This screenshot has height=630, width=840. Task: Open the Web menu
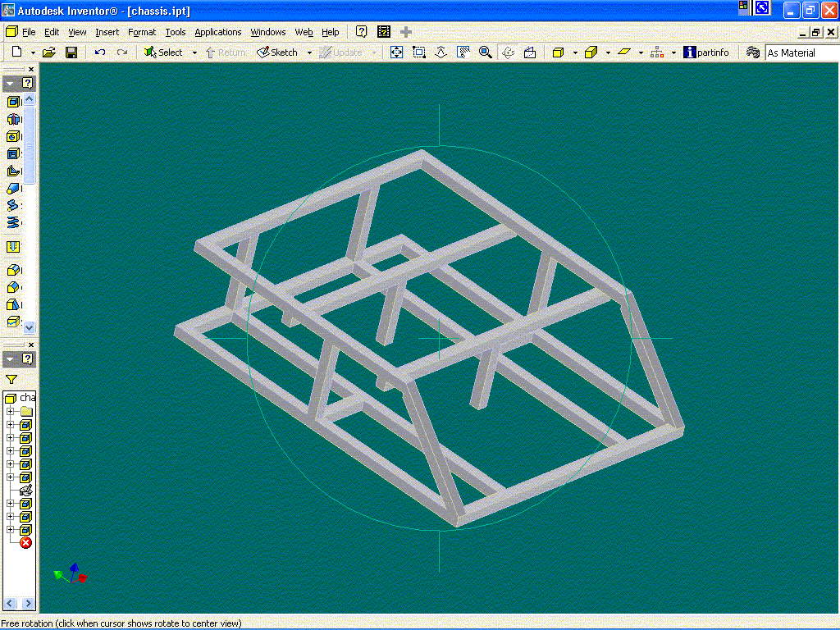click(x=304, y=32)
